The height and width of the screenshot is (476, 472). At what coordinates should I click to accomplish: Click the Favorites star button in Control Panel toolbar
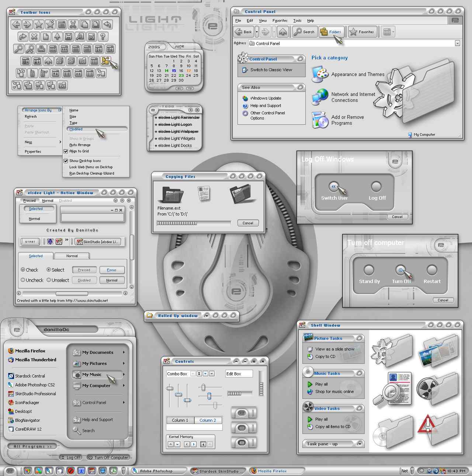pyautogui.click(x=362, y=32)
